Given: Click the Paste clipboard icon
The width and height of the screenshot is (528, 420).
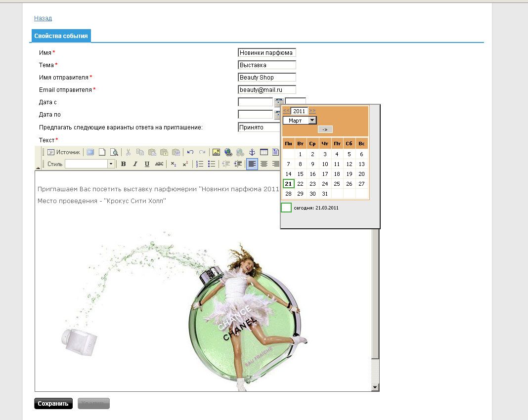Looking at the screenshot, I should pyautogui.click(x=152, y=152).
